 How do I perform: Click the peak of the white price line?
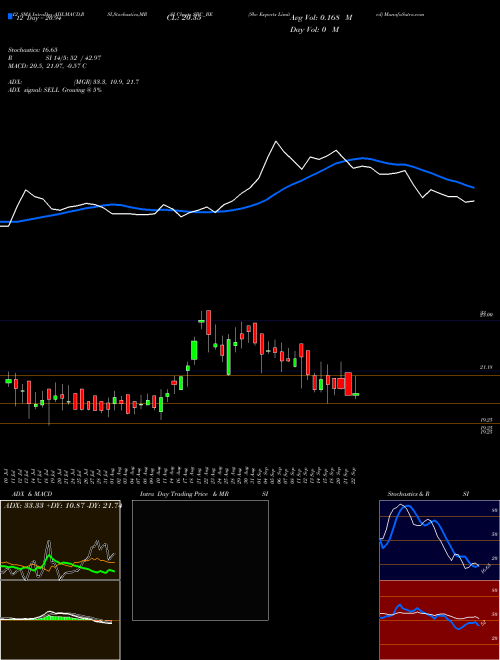(x=276, y=141)
